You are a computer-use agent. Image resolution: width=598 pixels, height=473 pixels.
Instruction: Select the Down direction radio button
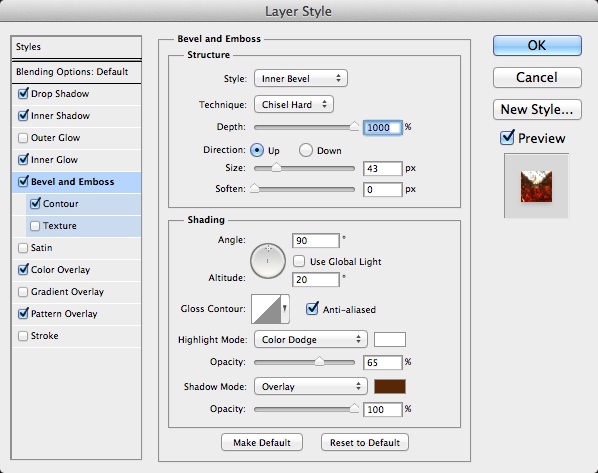pyautogui.click(x=306, y=150)
